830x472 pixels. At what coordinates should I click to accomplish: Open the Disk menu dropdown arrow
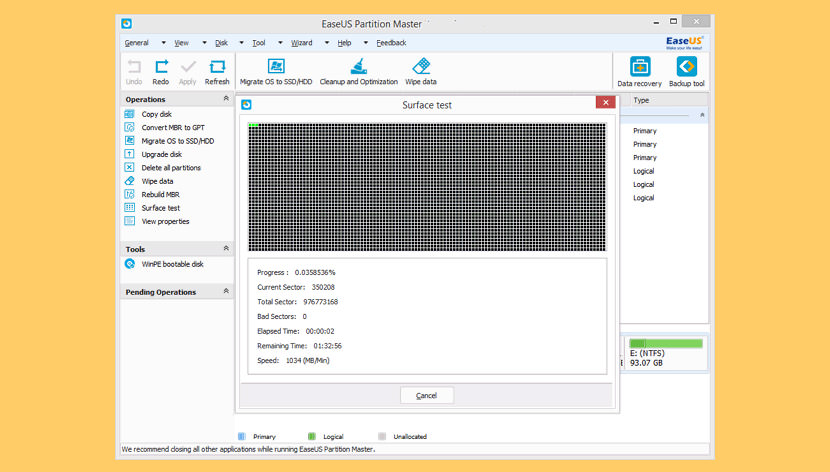coord(241,43)
